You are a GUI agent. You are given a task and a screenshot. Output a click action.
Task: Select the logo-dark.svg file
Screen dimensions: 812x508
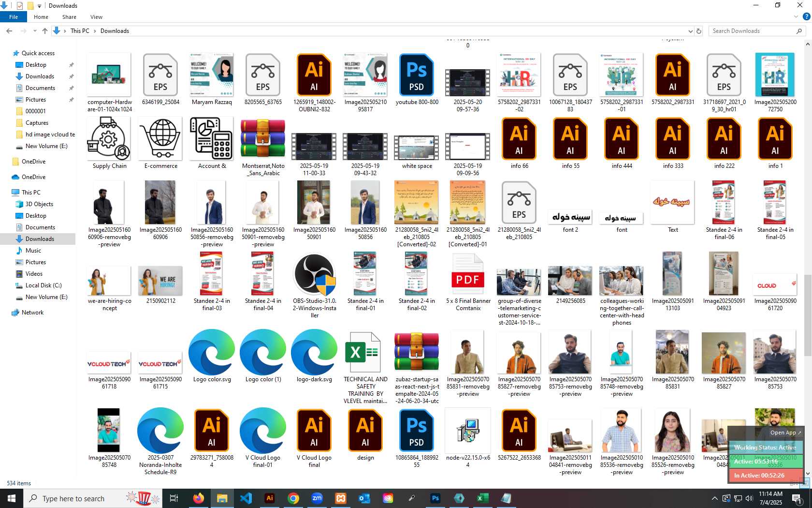click(x=314, y=357)
